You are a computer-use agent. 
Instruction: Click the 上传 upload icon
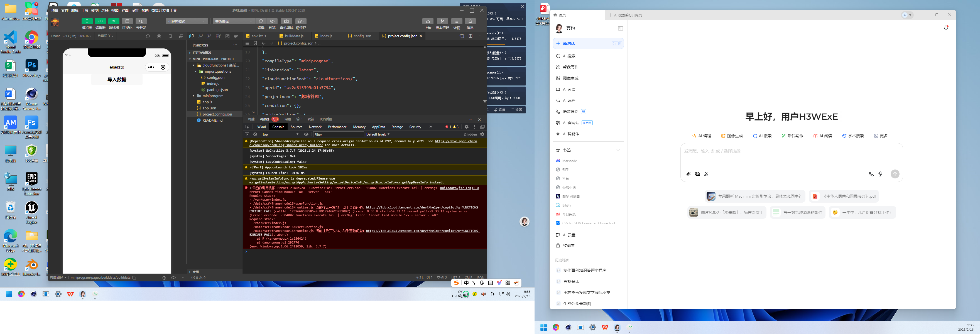(428, 21)
